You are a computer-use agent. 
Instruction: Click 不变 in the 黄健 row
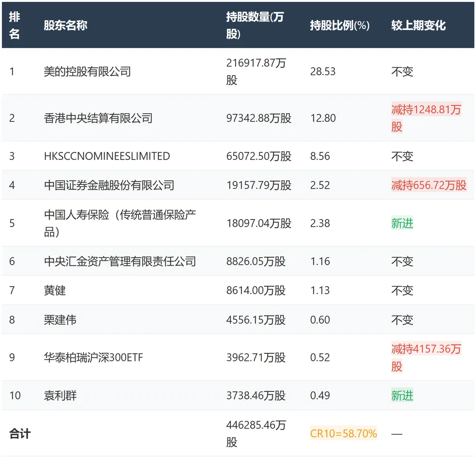(402, 290)
